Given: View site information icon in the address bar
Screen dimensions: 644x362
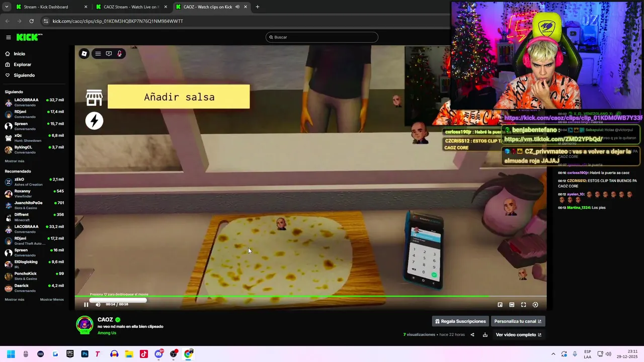Looking at the screenshot, I should [46, 21].
